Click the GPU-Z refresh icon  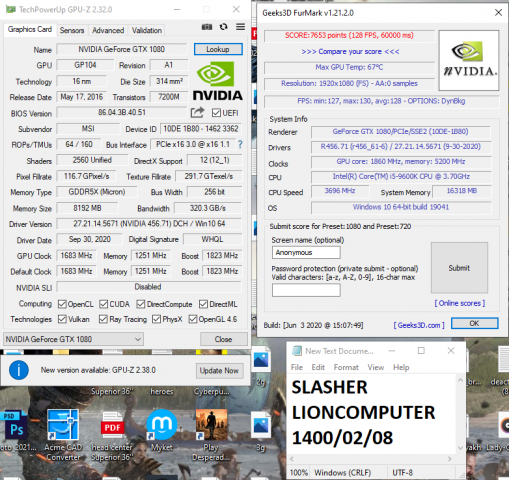coord(224,27)
